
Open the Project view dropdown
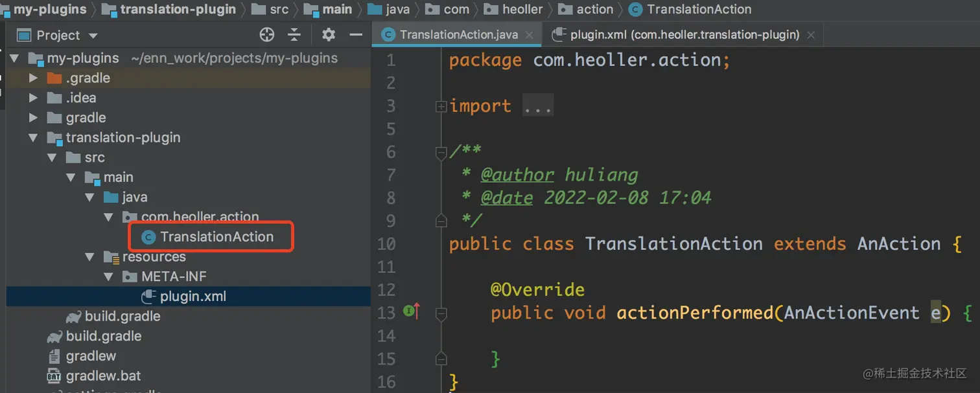pos(93,36)
